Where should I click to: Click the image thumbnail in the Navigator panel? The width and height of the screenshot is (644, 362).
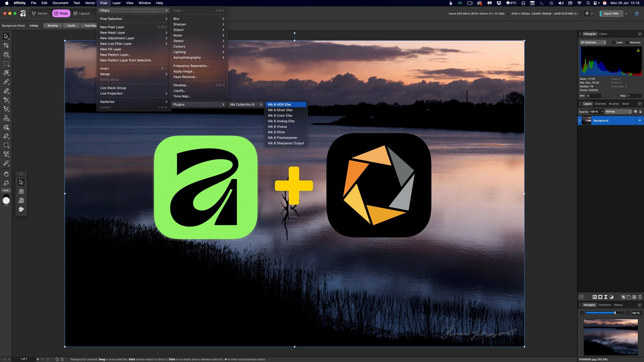[x=611, y=337]
